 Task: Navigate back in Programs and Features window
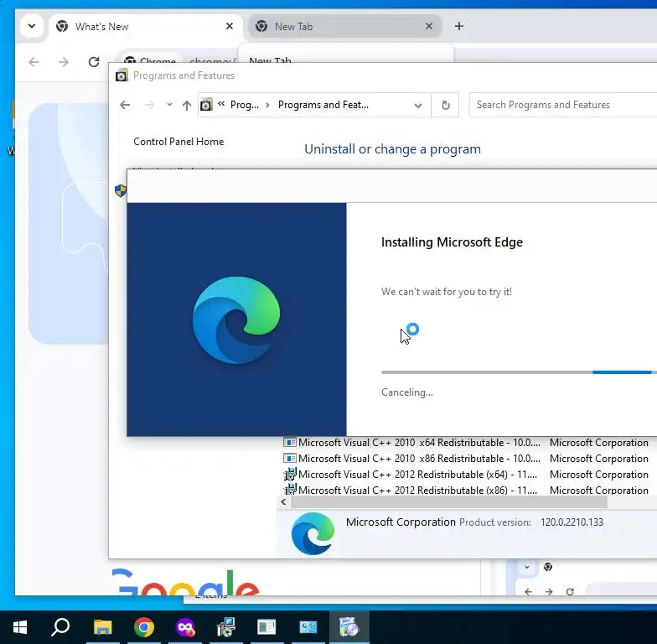click(x=125, y=105)
